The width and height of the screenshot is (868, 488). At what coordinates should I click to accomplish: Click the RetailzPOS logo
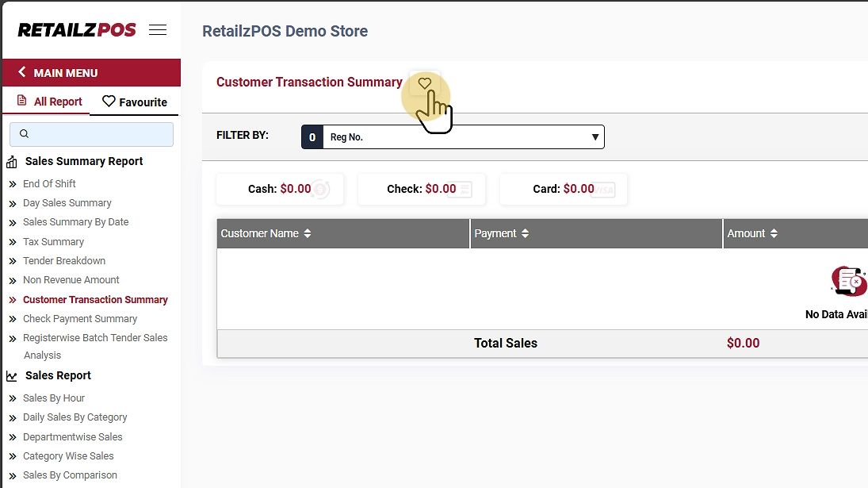77,30
